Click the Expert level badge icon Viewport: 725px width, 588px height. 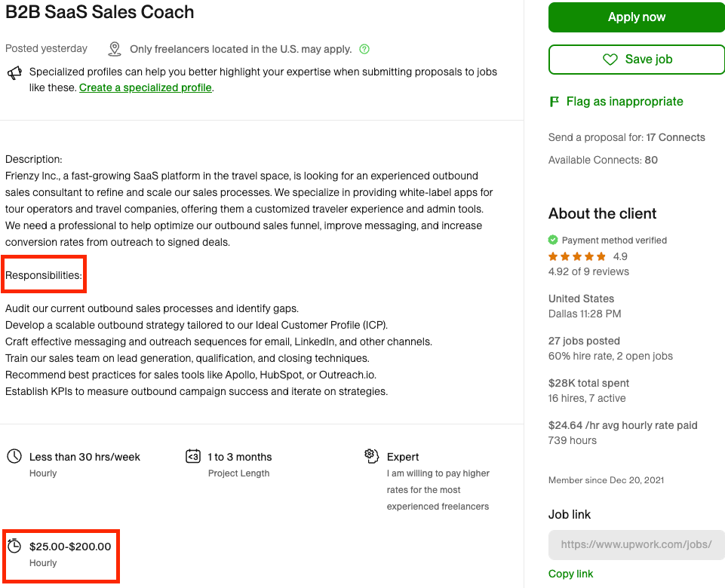tap(370, 455)
